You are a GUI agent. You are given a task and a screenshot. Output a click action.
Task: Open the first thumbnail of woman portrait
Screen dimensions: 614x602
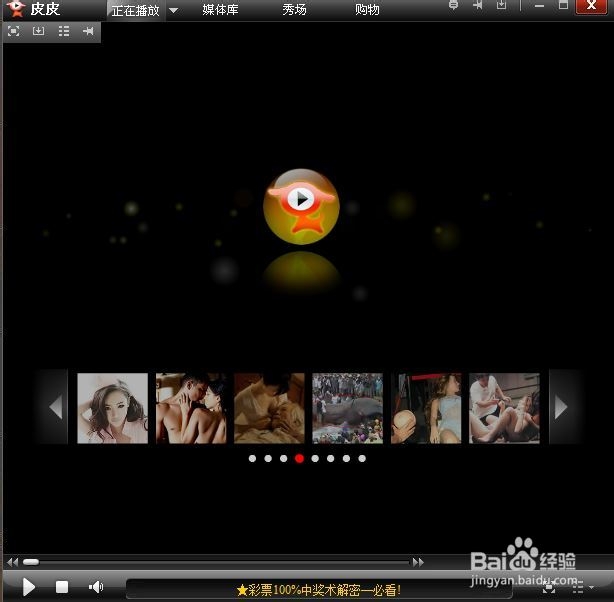113,408
